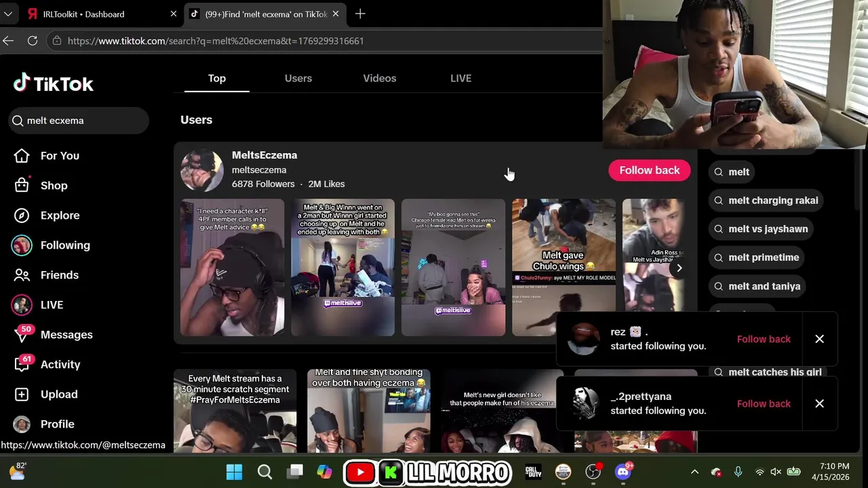868x488 pixels.
Task: Select 'melt vs jayshawn' suggestion
Action: point(762,228)
